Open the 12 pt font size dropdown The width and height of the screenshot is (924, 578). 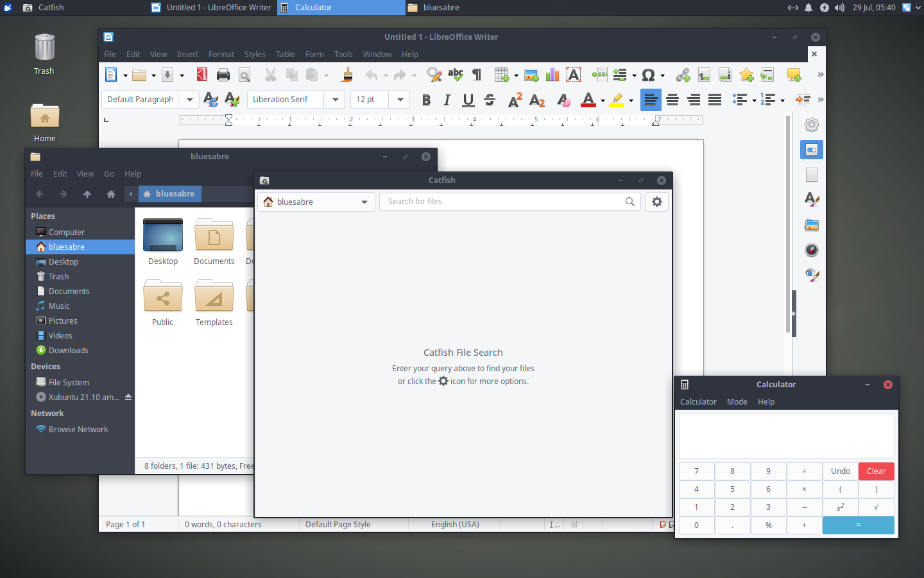(400, 100)
